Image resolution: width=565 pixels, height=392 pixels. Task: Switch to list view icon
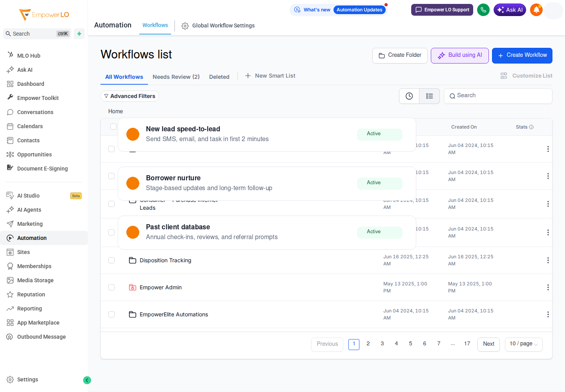click(430, 96)
